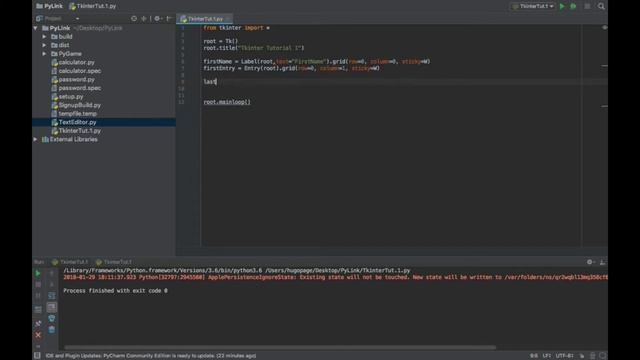This screenshot has height=360, width=640.
Task: Click the collapse-all icon in the Project panel header
Action: tap(144, 18)
